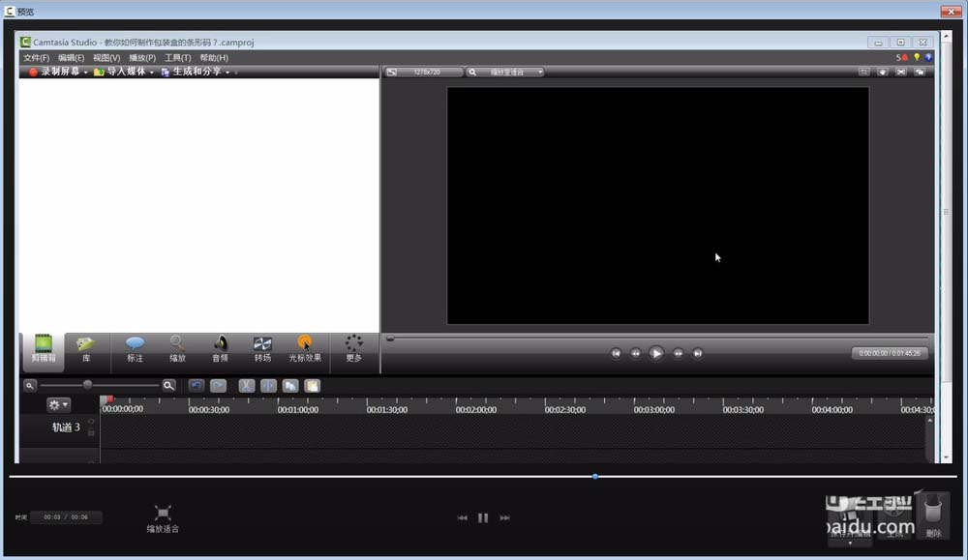
Task: Expand the 导入媒体 dropdown arrow
Action: [x=152, y=73]
